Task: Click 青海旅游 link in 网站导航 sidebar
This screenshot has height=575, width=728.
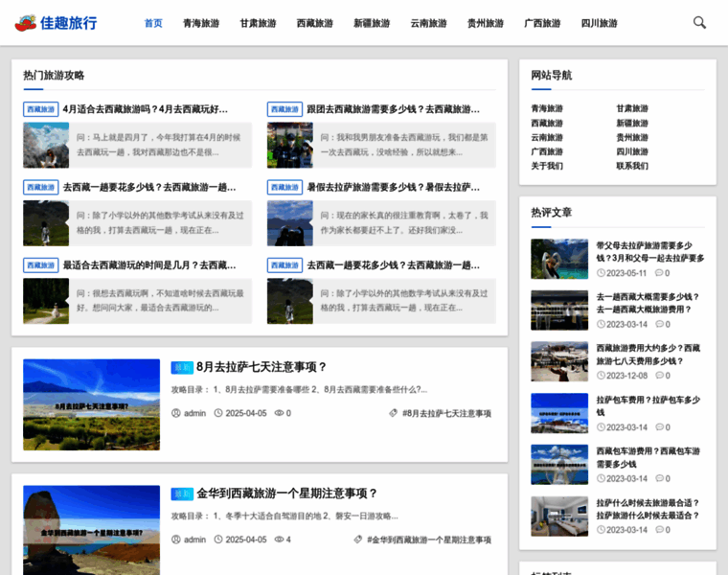Action: [x=547, y=108]
